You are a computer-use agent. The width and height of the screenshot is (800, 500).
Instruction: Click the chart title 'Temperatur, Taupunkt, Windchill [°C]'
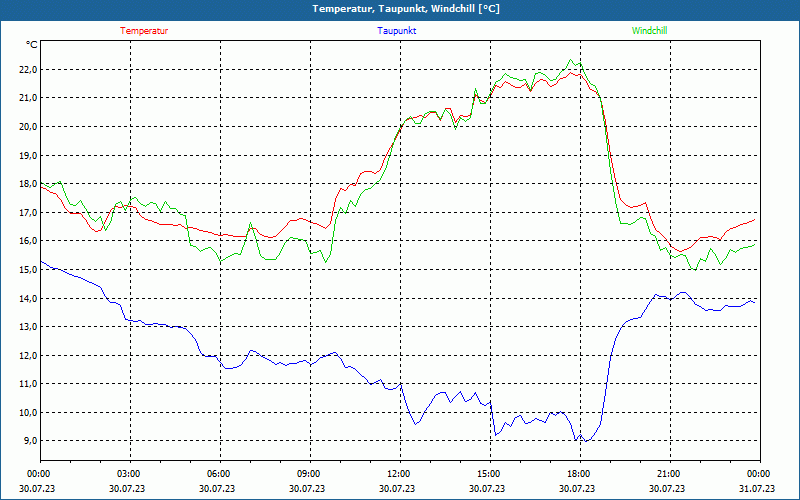pyautogui.click(x=406, y=9)
